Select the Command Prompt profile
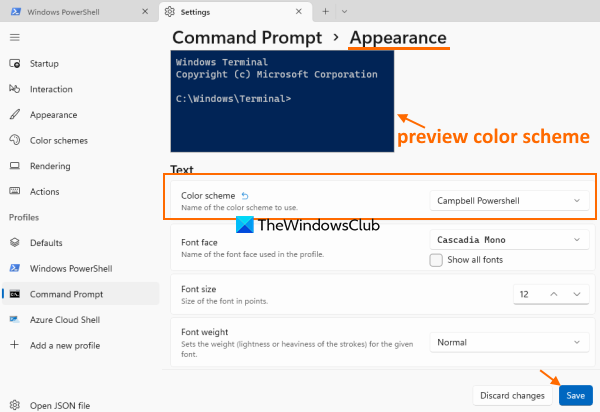 pyautogui.click(x=81, y=294)
